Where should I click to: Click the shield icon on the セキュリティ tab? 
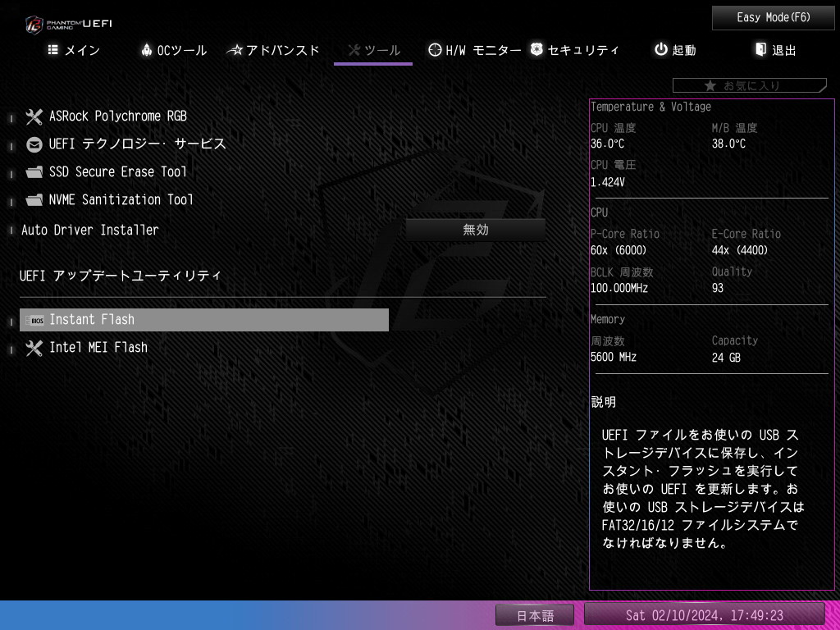536,49
